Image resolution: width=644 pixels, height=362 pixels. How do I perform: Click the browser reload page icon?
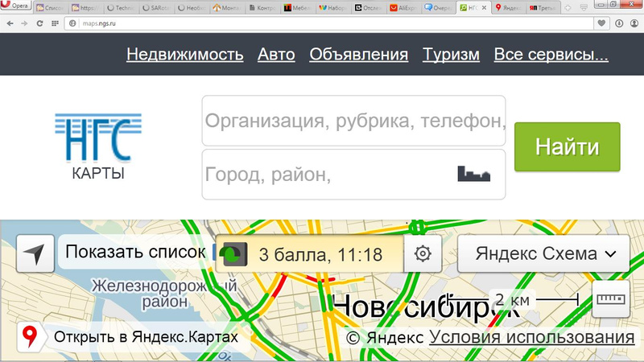[x=39, y=23]
